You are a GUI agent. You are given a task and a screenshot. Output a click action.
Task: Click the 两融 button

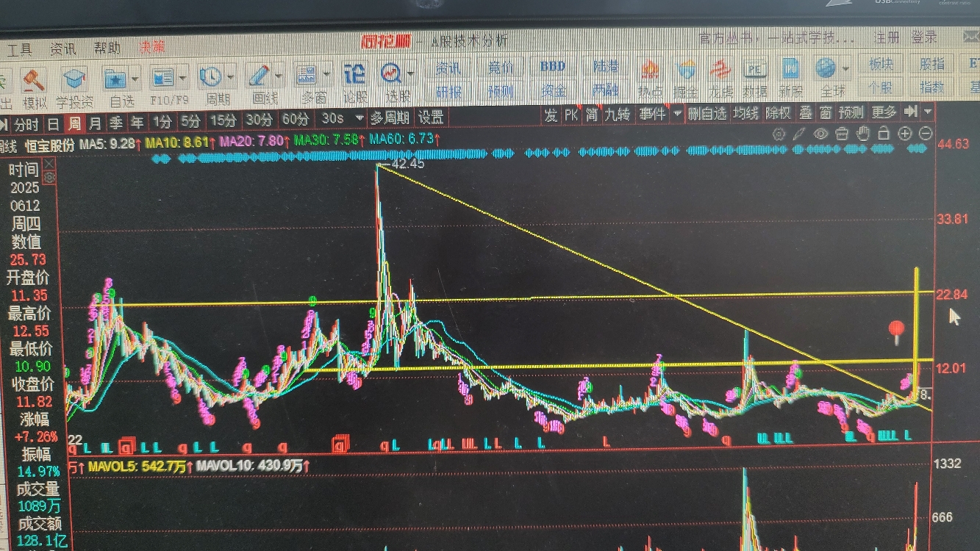[605, 90]
